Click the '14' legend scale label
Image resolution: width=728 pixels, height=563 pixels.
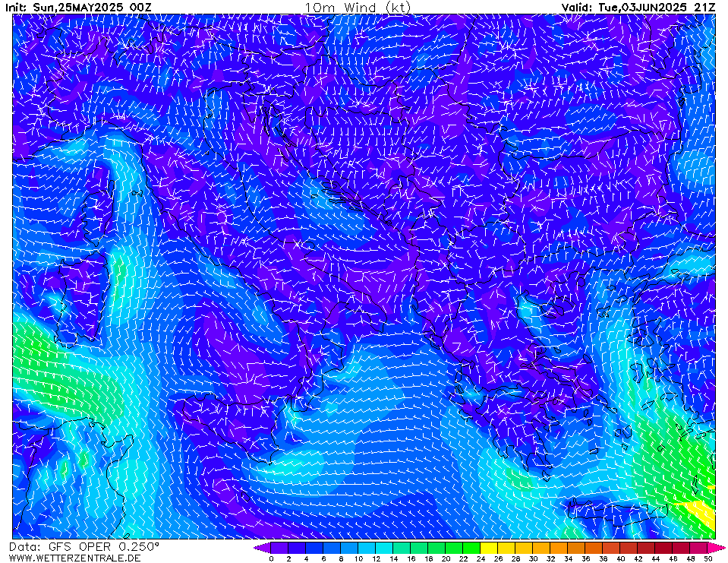tap(393, 558)
